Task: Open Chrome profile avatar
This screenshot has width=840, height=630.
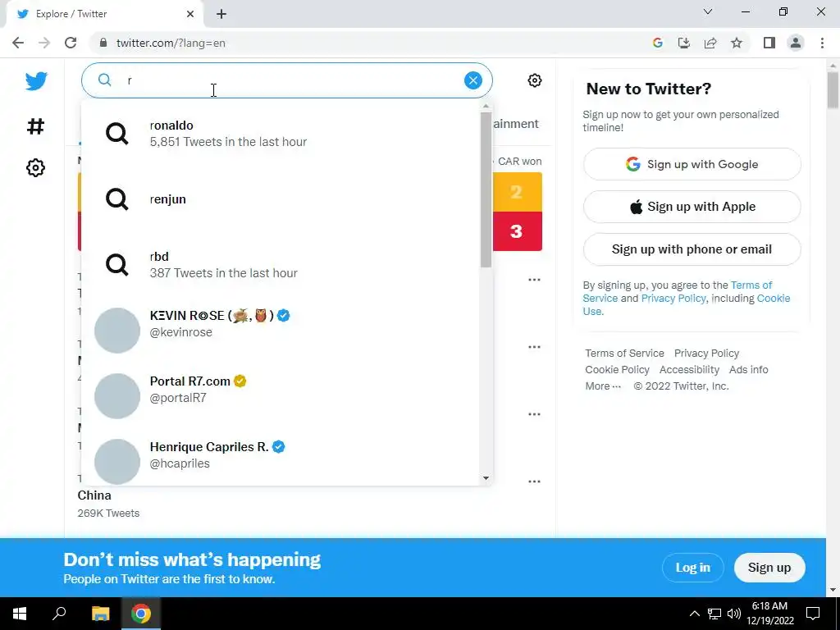Action: (x=796, y=43)
